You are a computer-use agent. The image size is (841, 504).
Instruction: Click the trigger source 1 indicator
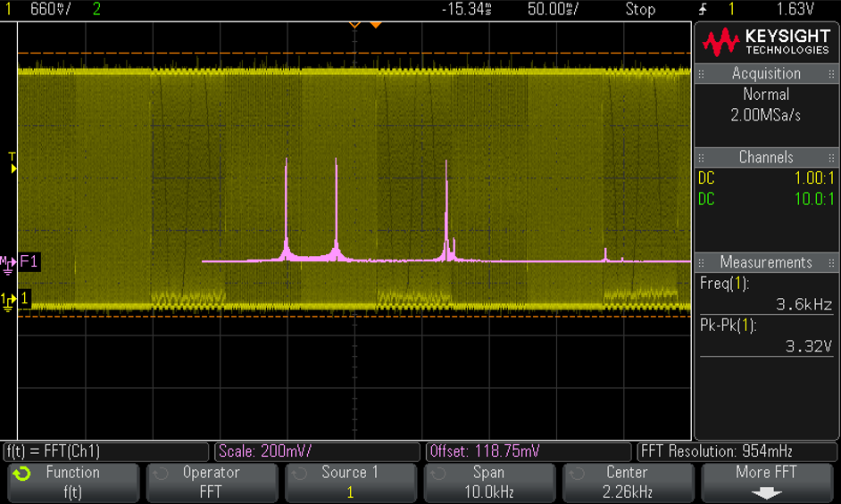click(731, 9)
